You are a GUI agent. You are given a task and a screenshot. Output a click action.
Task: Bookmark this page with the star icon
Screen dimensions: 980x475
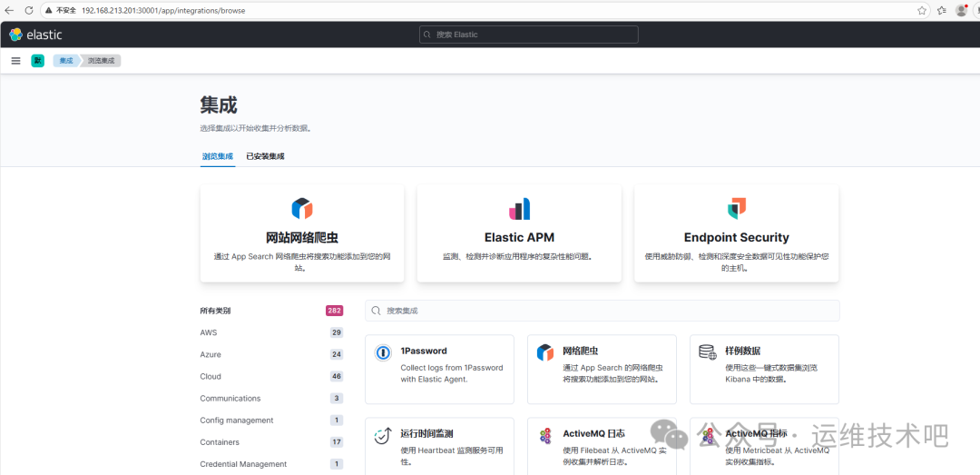point(922,10)
